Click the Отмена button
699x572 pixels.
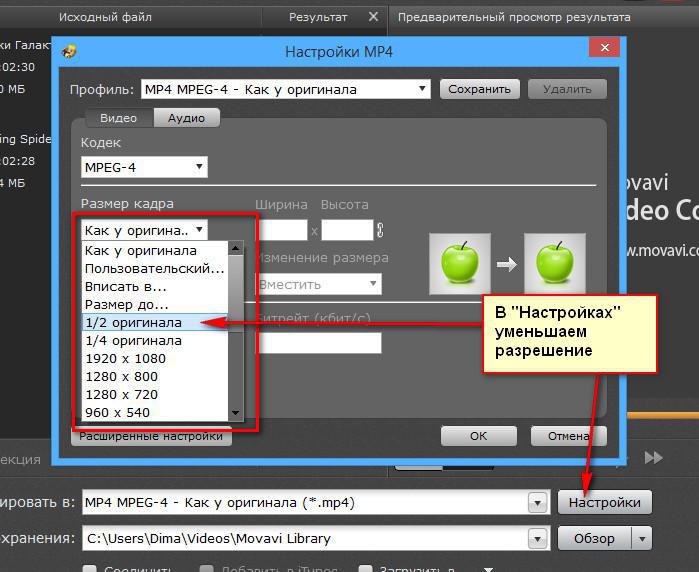tap(568, 436)
